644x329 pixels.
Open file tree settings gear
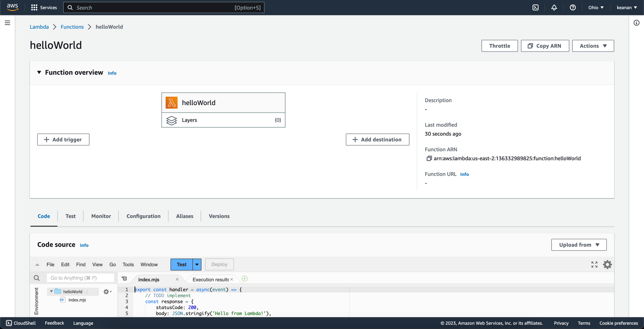pyautogui.click(x=107, y=292)
